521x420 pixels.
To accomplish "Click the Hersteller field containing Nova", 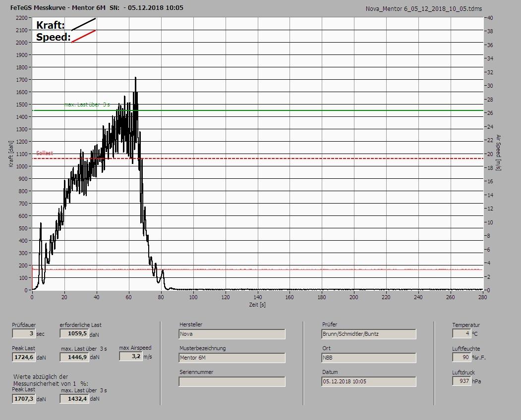I will coord(232,334).
